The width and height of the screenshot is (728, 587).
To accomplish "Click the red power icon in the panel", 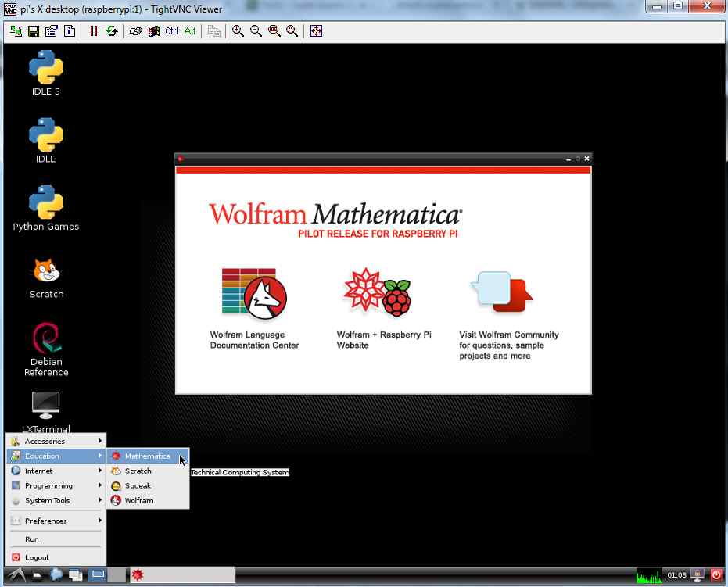I will click(x=716, y=575).
